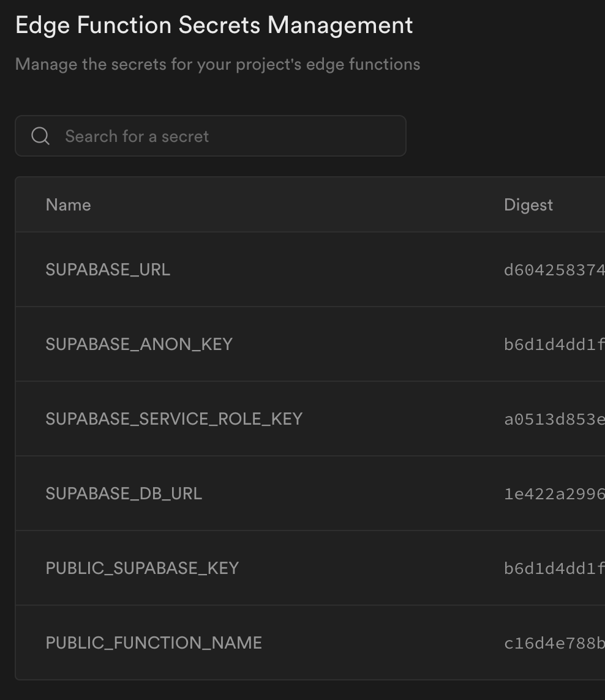Click digest starting with d604258374
The width and height of the screenshot is (605, 700).
[x=555, y=270]
